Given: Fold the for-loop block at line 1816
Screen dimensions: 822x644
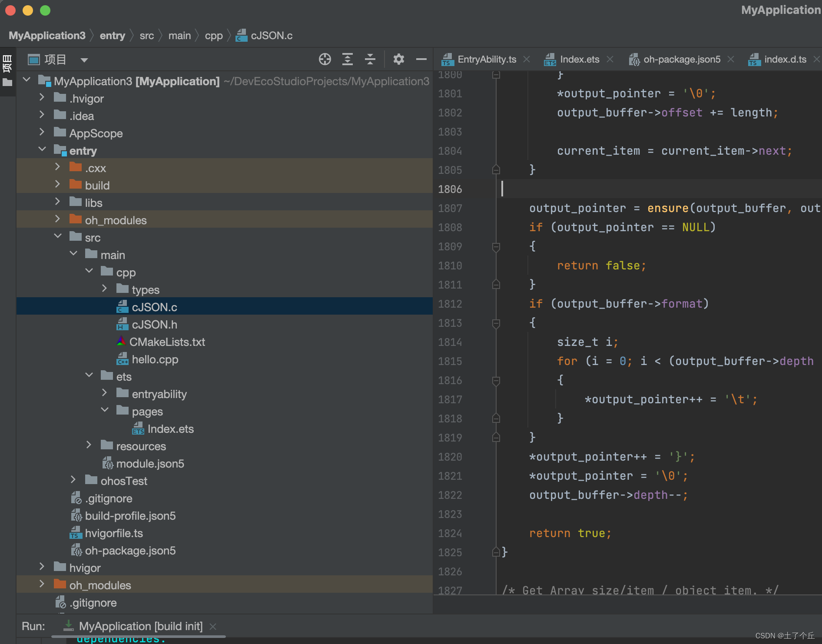Looking at the screenshot, I should tap(496, 381).
